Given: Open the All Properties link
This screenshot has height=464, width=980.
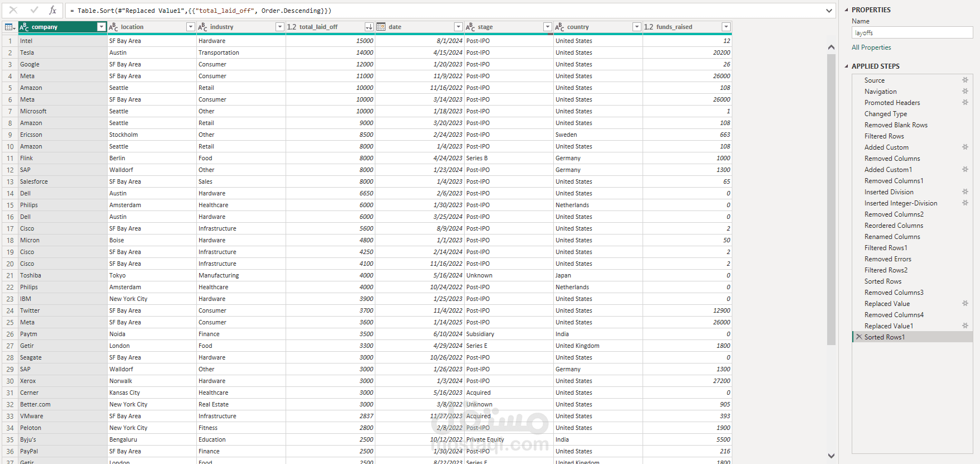Looking at the screenshot, I should [871, 47].
